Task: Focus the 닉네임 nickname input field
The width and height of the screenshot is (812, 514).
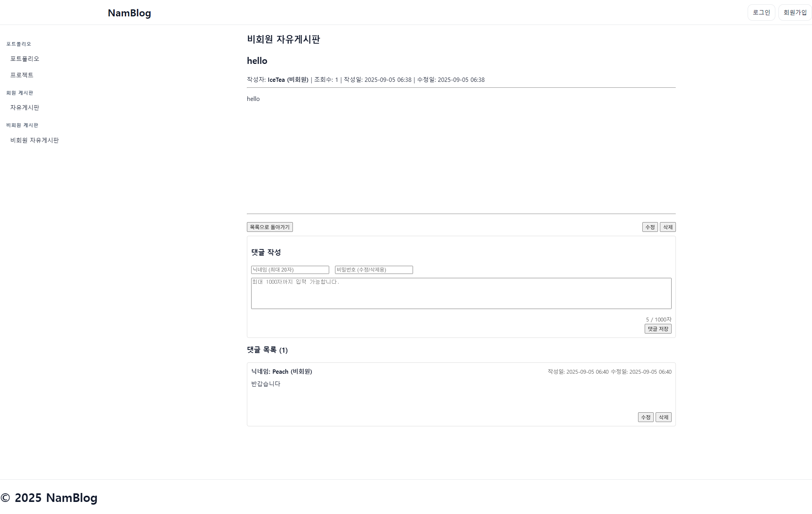Action: click(290, 270)
